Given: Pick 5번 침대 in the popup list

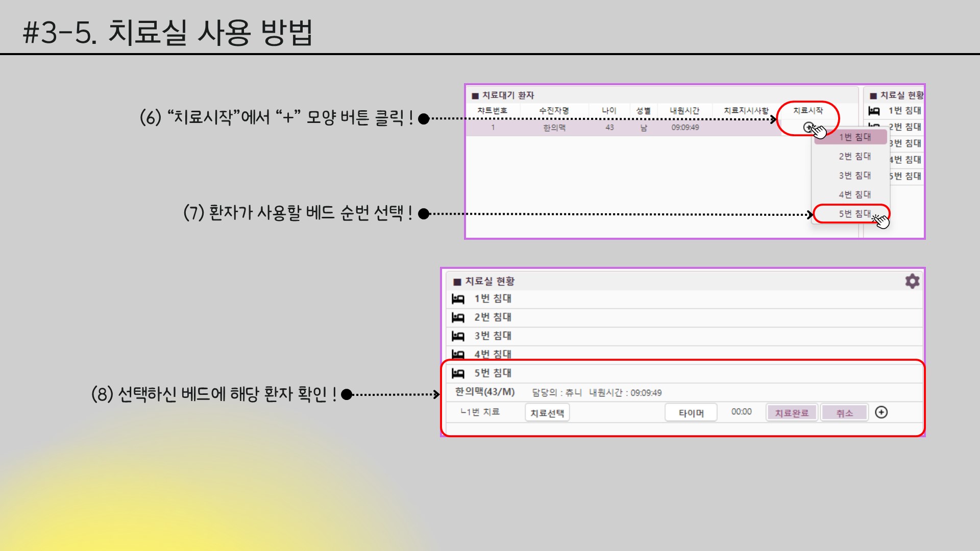Looking at the screenshot, I should [x=854, y=214].
